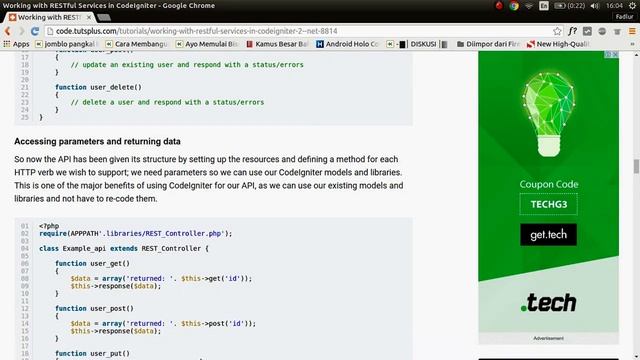Click the 'Advertisement' label below ad
This screenshot has width=640, height=360.
click(548, 338)
